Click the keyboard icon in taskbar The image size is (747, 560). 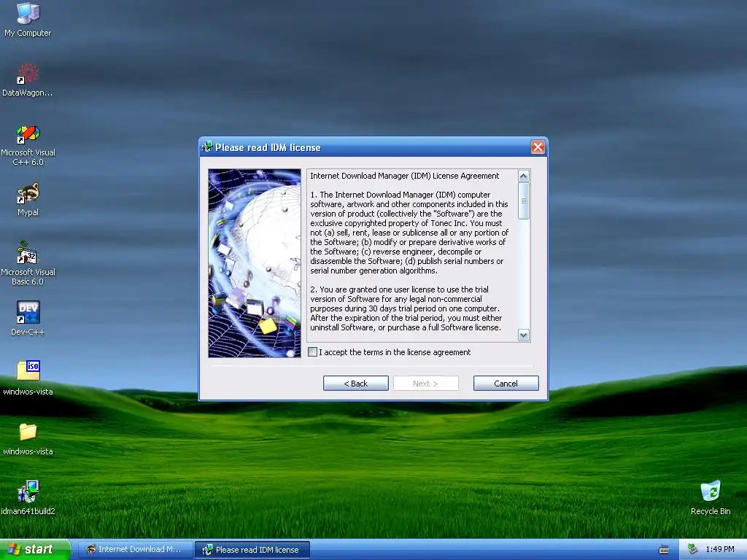click(x=663, y=550)
